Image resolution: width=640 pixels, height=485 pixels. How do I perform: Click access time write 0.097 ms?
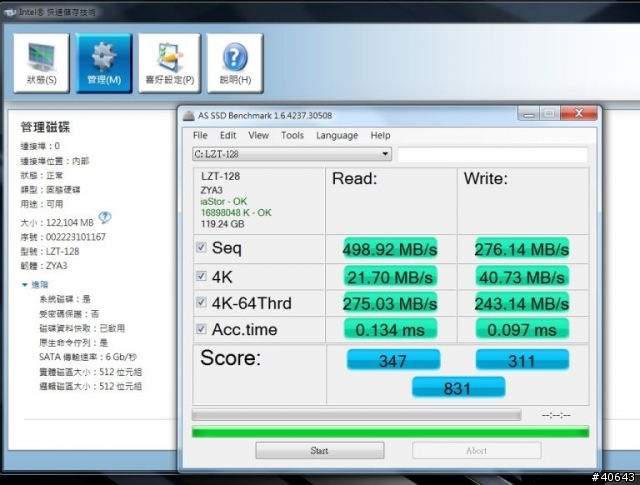522,329
